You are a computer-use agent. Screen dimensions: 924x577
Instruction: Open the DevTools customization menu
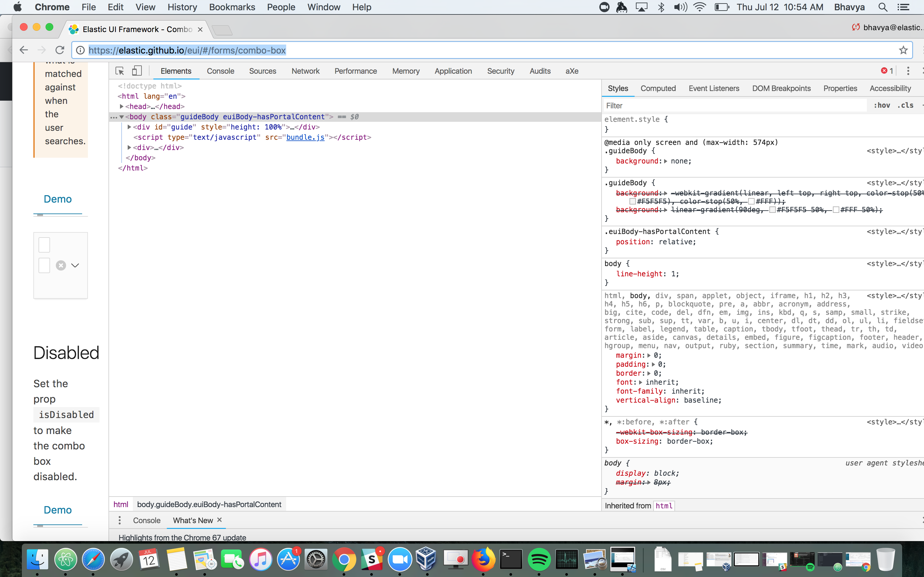click(x=908, y=71)
